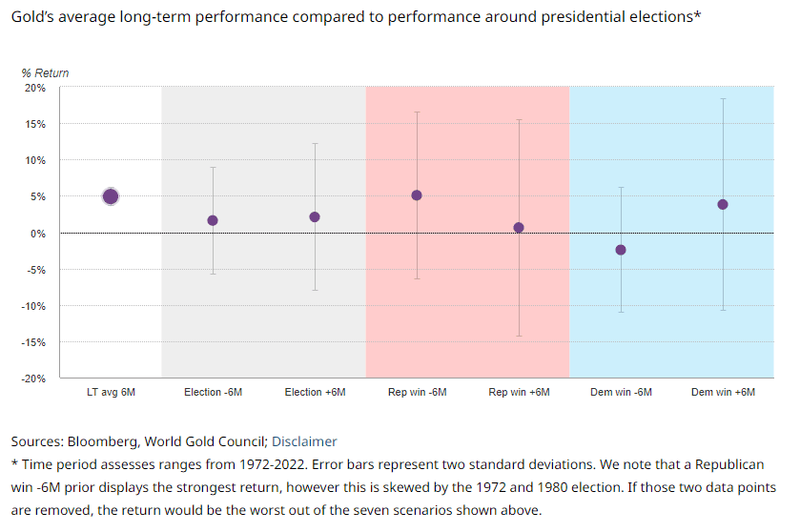Image resolution: width=800 pixels, height=532 pixels.
Task: Select the 'Rep win +6M' axis label
Action: tap(519, 393)
